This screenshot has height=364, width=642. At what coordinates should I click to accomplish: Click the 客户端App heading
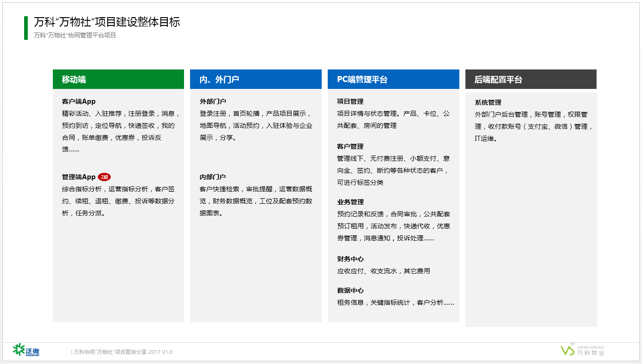[79, 101]
